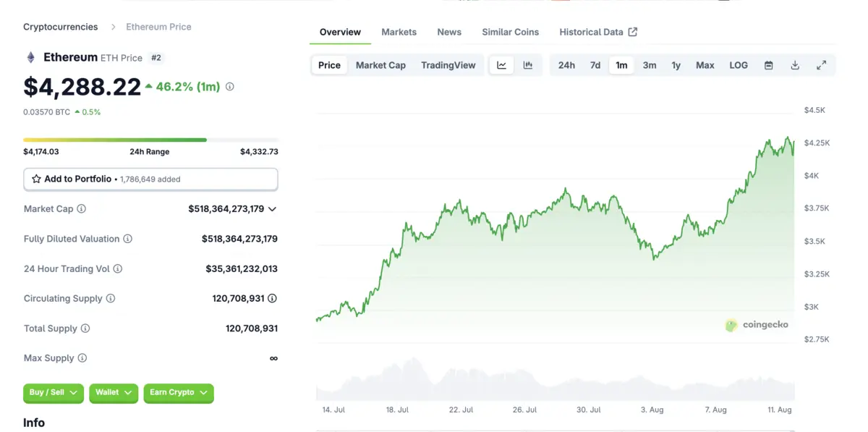Click the info icon next to Market Cap
This screenshot has height=432, width=868.
tap(82, 208)
